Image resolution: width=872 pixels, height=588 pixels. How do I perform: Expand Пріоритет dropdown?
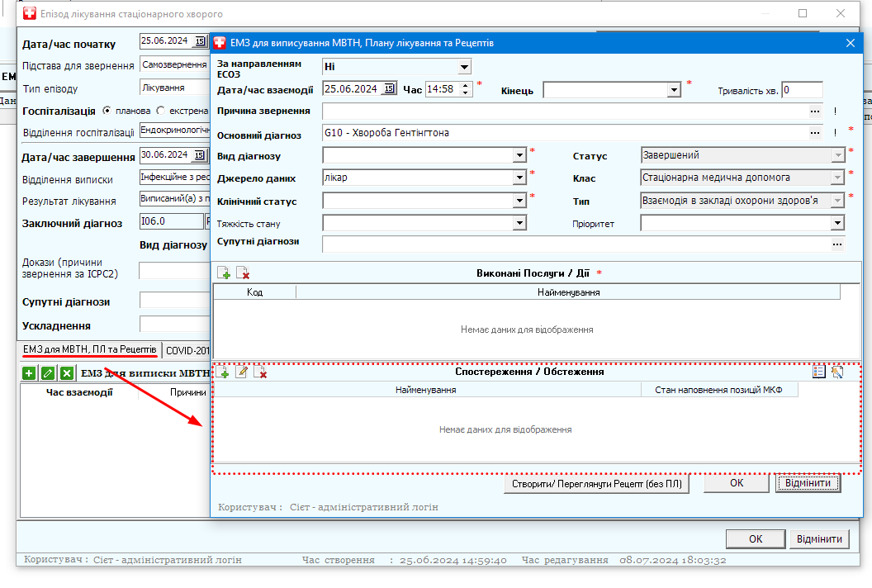(x=837, y=223)
